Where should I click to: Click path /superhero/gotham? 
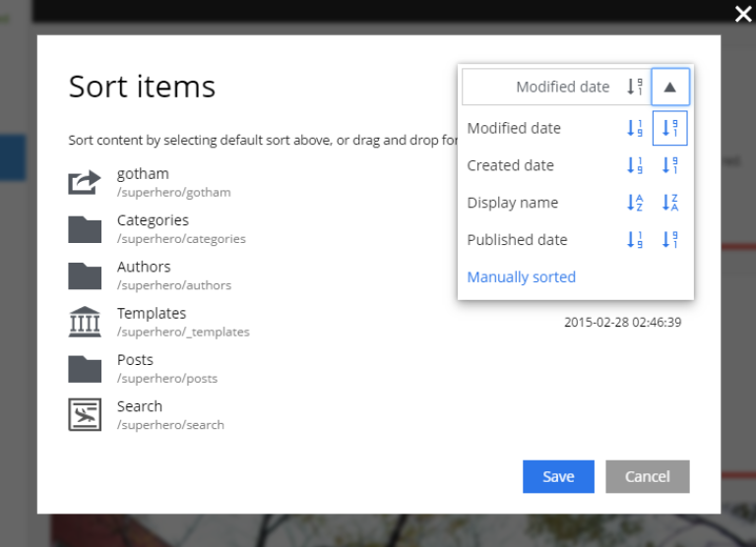coord(173,192)
